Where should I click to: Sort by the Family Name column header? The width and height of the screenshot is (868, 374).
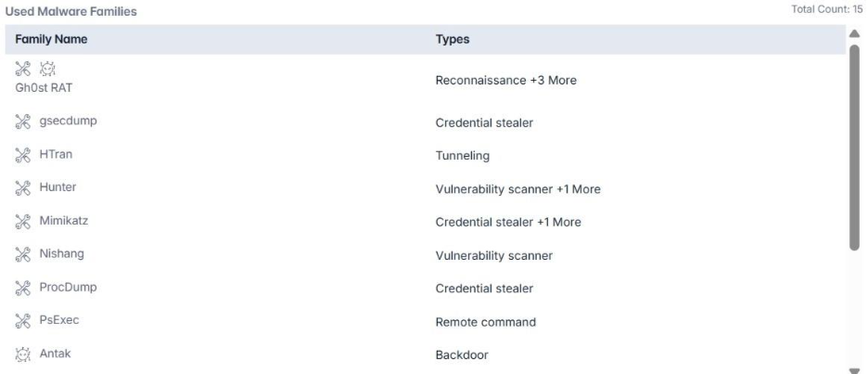51,40
